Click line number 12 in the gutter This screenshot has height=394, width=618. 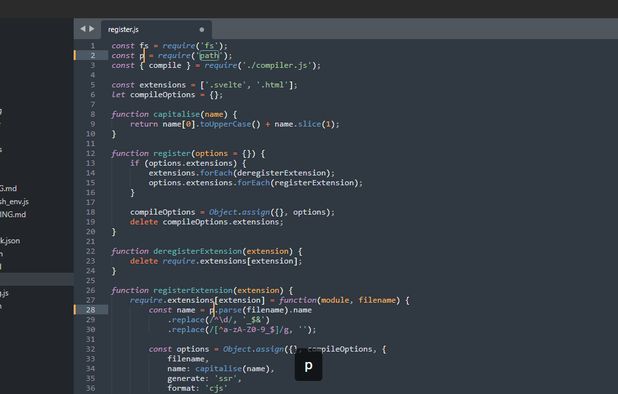click(x=91, y=153)
